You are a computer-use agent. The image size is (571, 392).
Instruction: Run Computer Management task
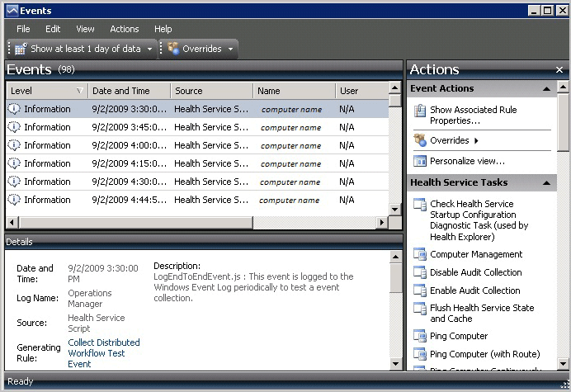click(x=476, y=254)
